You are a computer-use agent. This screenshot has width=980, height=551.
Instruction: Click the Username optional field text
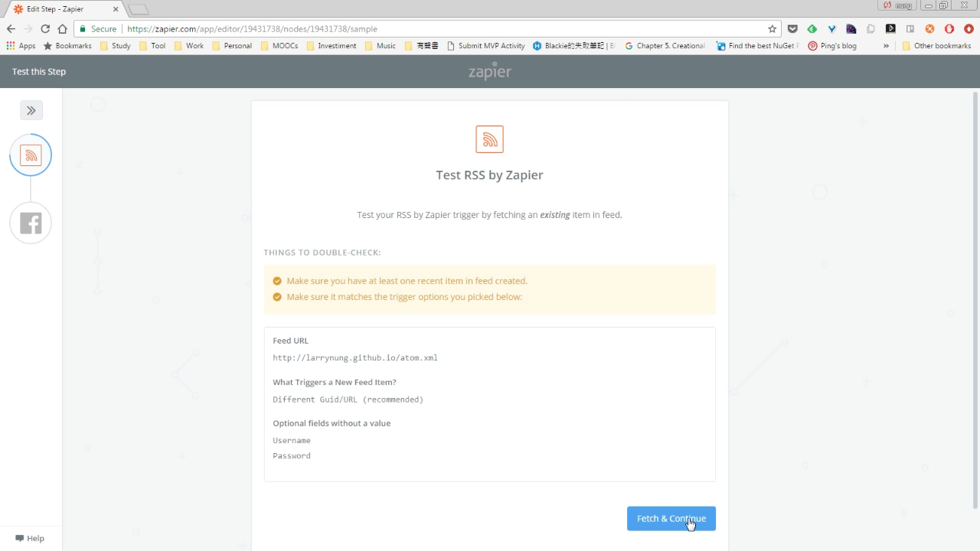292,440
